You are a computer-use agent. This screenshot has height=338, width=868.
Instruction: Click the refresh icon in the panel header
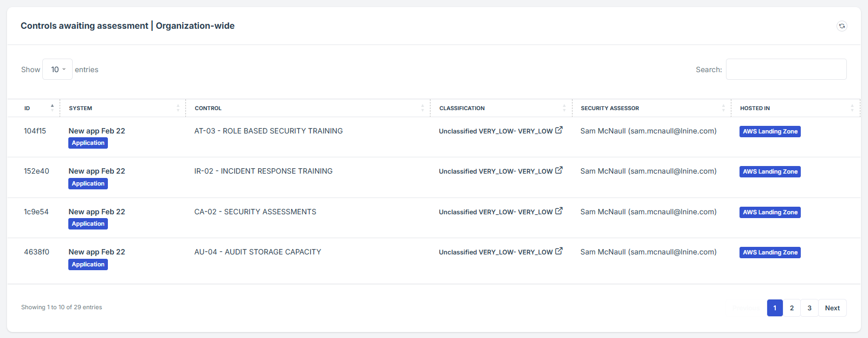841,26
